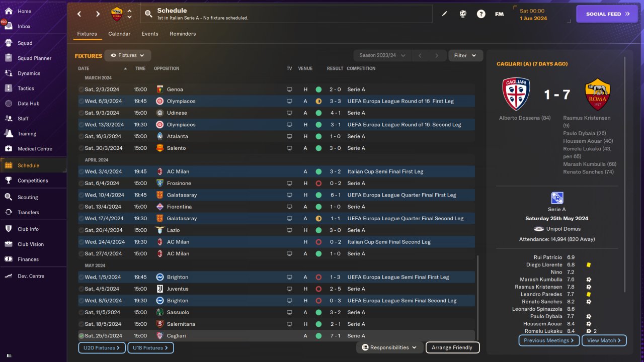Open the Fixtures view dropdown
Screen dimensions: 644x362
pos(128,56)
